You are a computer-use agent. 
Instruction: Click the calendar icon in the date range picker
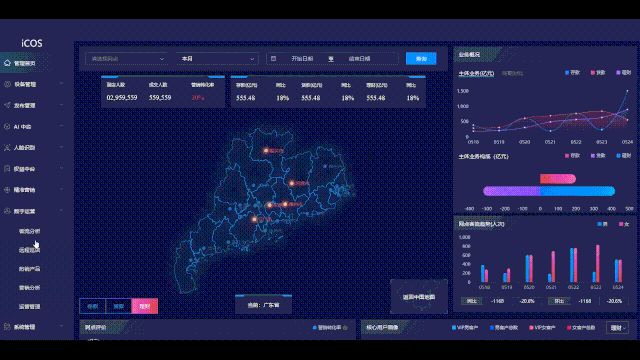coord(273,59)
